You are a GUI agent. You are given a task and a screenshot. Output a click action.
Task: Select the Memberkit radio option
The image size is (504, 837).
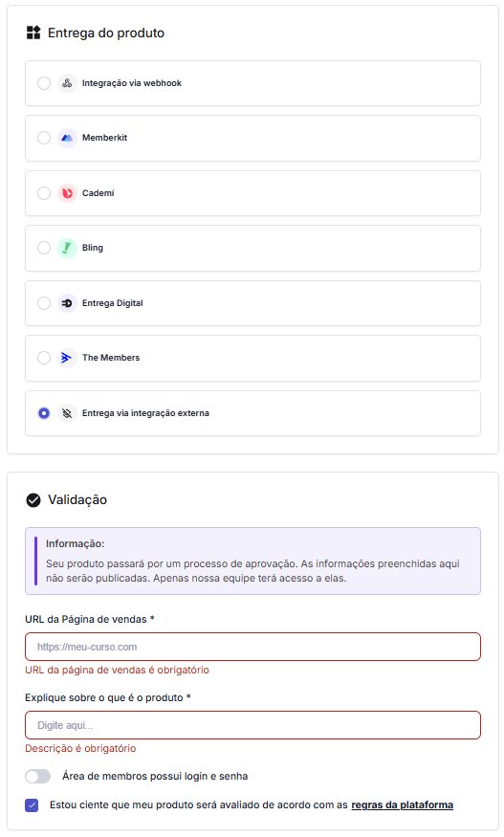(44, 138)
